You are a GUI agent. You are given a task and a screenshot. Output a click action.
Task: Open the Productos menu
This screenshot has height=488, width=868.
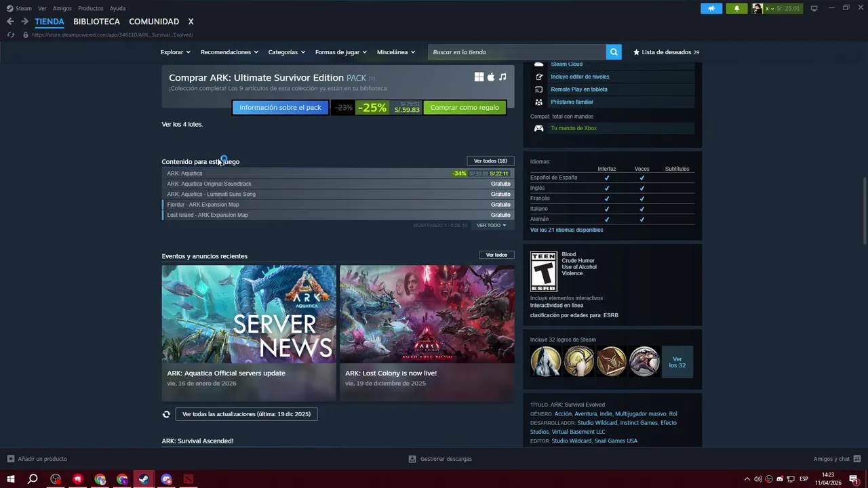click(x=91, y=8)
